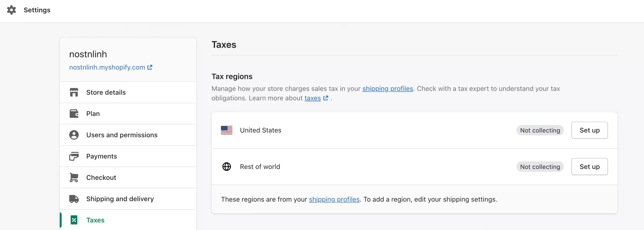The image size is (644, 230).
Task: Click the Shipping and delivery truck icon
Action: pos(74,199)
